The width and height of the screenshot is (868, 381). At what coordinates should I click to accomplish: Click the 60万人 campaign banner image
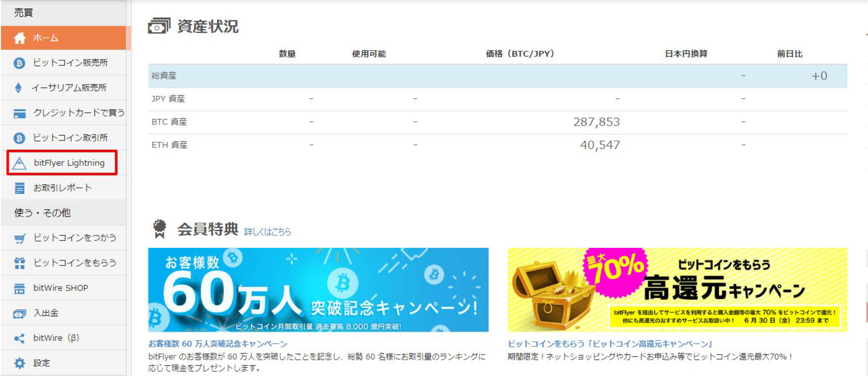coord(318,290)
